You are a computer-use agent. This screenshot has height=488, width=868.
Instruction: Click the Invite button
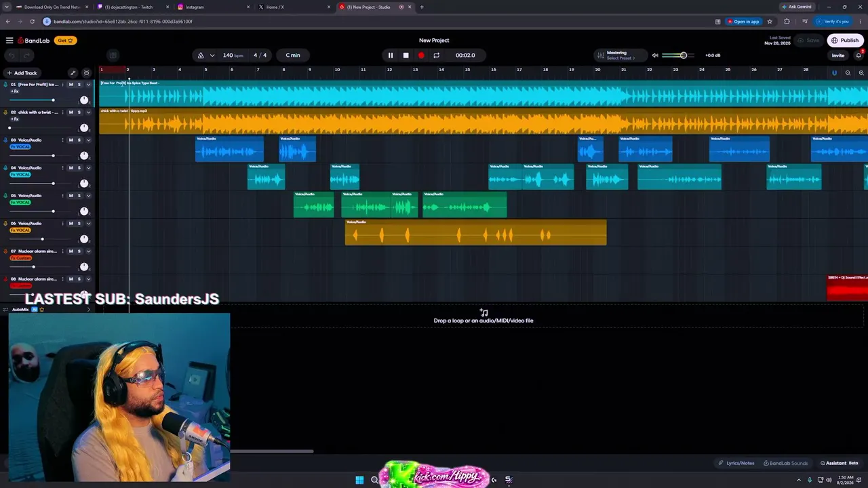pyautogui.click(x=838, y=56)
